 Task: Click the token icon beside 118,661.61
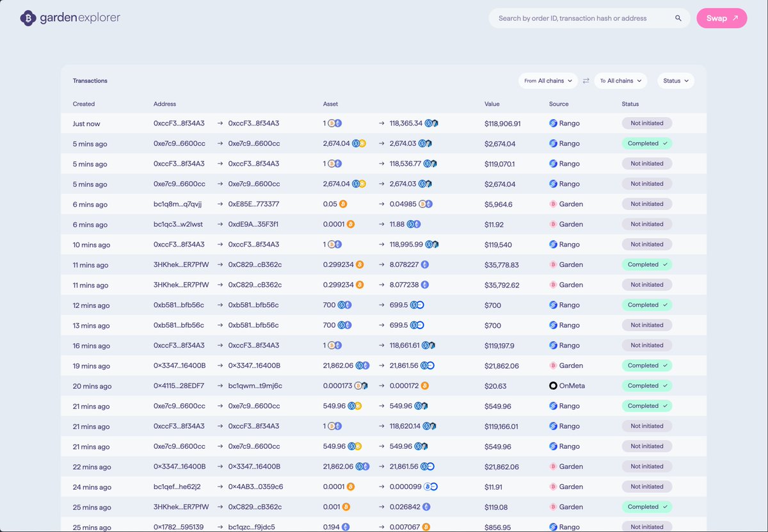click(x=429, y=346)
